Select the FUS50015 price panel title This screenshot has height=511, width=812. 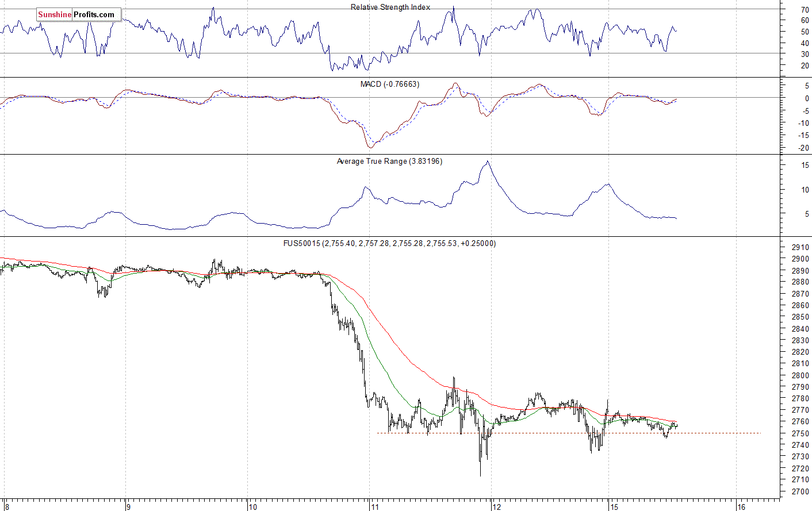[389, 244]
